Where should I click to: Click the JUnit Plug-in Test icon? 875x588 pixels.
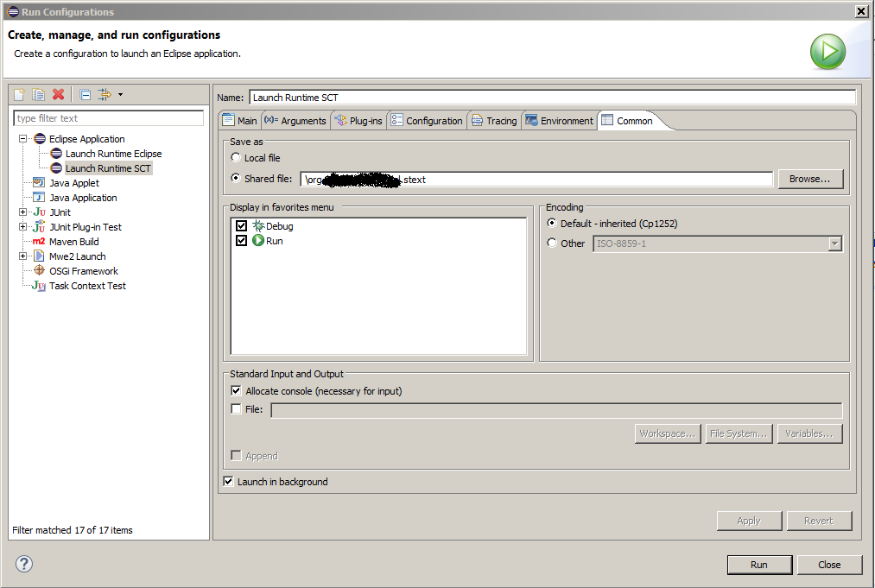[x=39, y=226]
